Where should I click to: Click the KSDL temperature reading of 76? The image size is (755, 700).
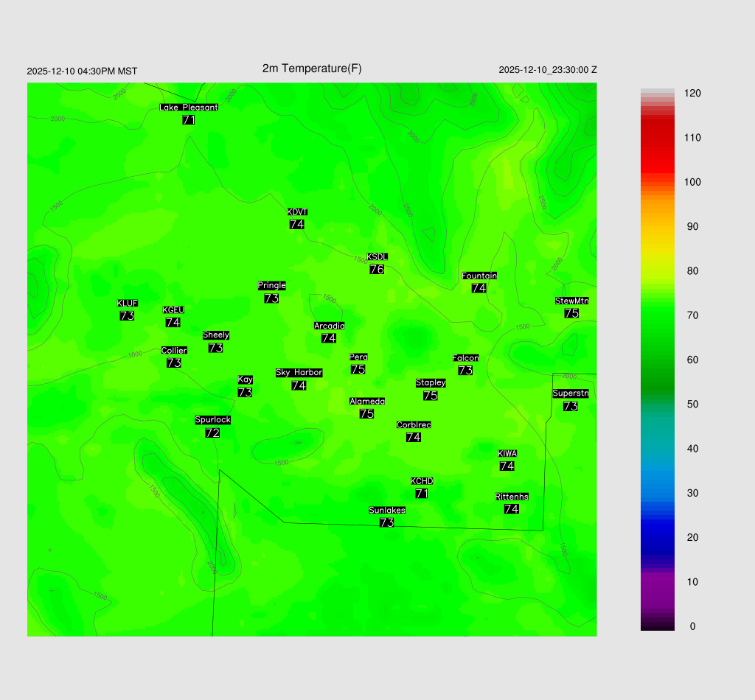pos(377,270)
